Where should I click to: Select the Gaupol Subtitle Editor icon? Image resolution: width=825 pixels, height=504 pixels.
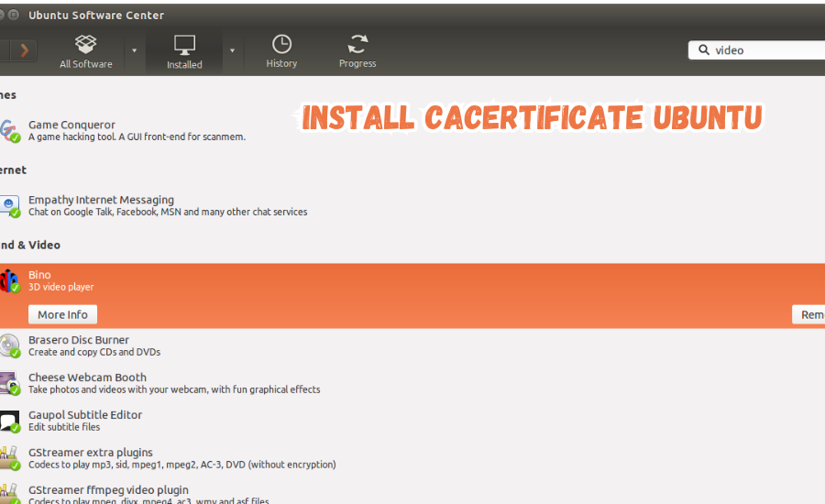9,421
